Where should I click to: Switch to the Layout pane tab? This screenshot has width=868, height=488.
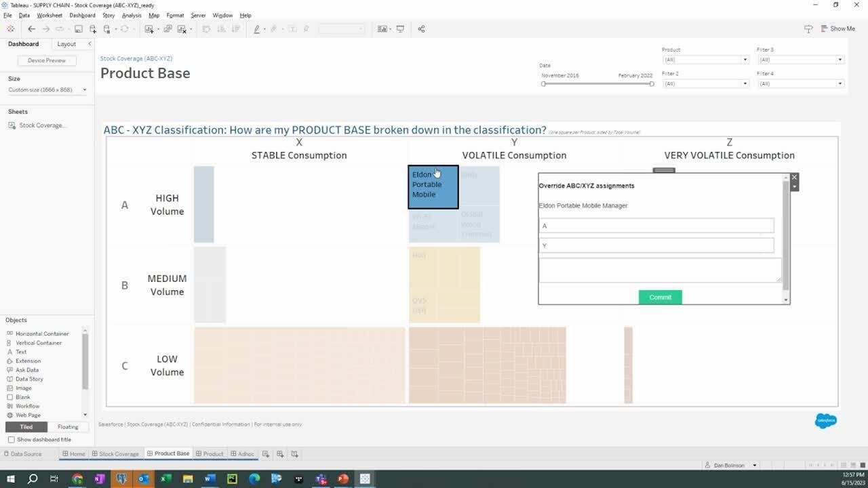66,44
